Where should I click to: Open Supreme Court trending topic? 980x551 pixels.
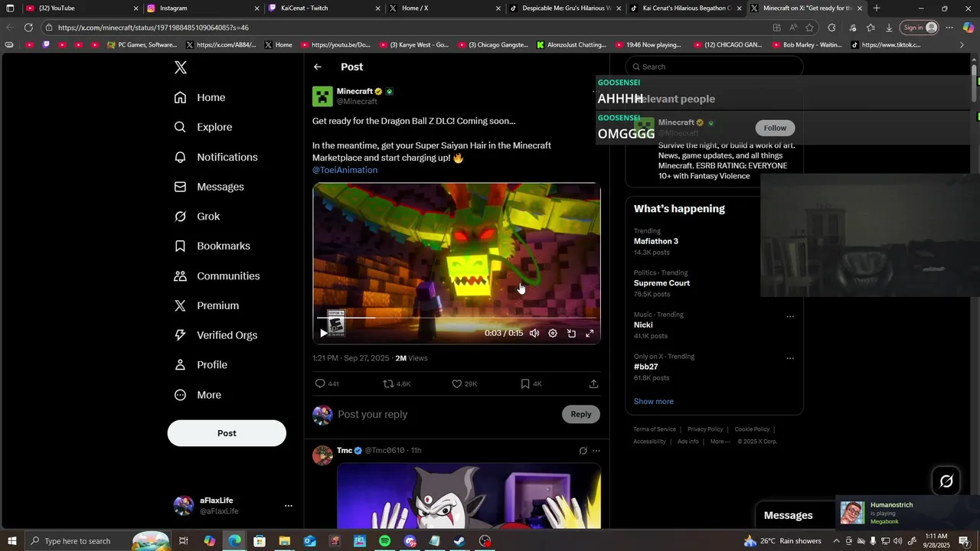point(661,283)
